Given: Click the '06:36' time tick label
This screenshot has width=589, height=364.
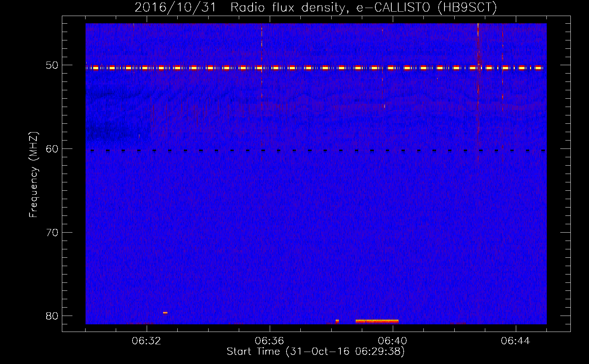Looking at the screenshot, I should click(269, 341).
